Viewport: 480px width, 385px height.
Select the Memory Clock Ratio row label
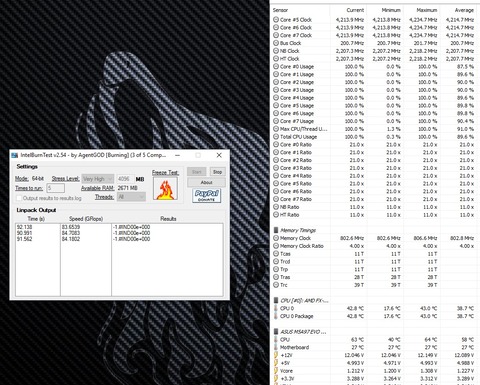pyautogui.click(x=302, y=246)
